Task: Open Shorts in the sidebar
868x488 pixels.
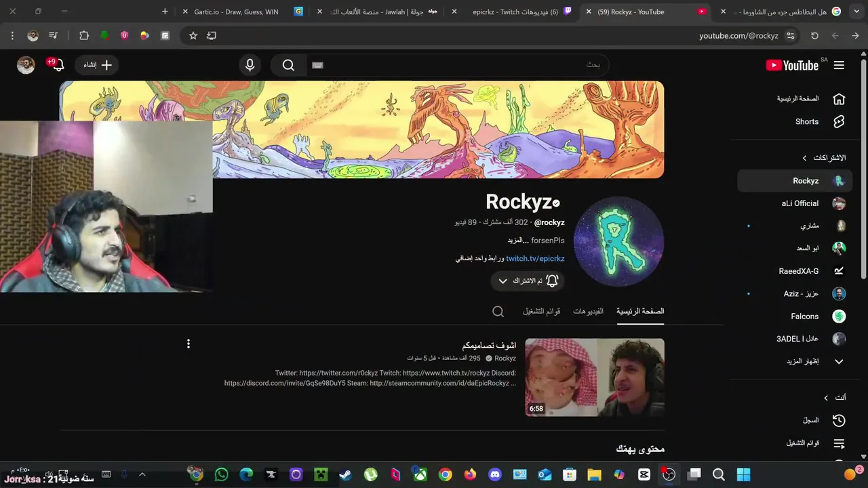Action: pyautogui.click(x=795, y=122)
